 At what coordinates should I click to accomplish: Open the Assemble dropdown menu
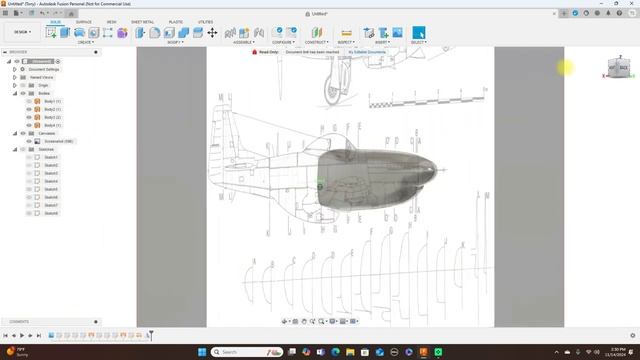[x=244, y=42]
